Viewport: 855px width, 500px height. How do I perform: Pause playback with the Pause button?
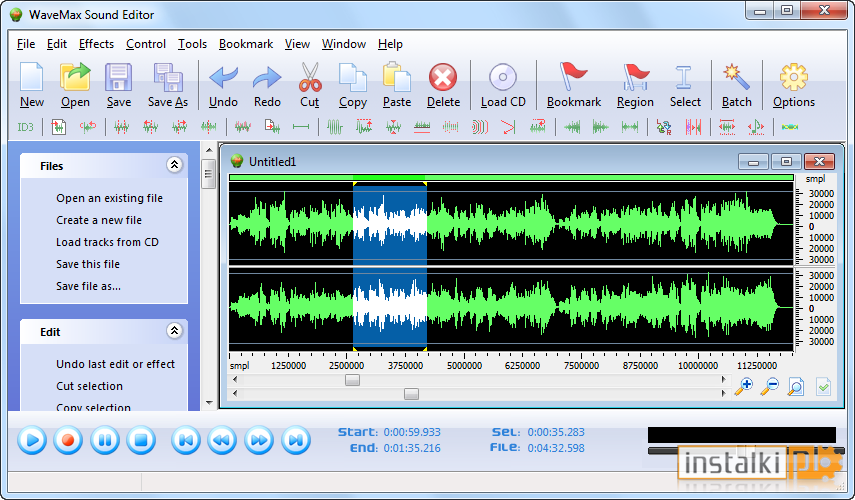click(x=105, y=440)
